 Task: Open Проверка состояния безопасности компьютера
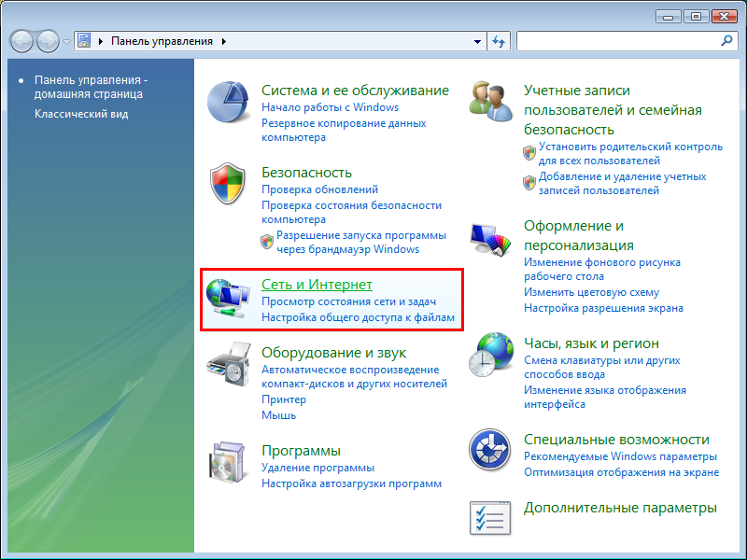click(x=352, y=213)
